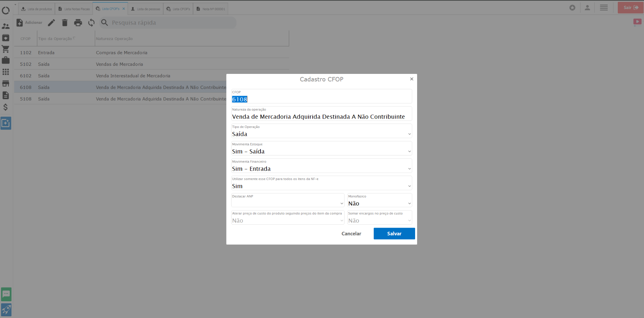644x318 pixels.
Task: Switch to the Lista Notas Fiscais tab
Action: click(x=74, y=9)
